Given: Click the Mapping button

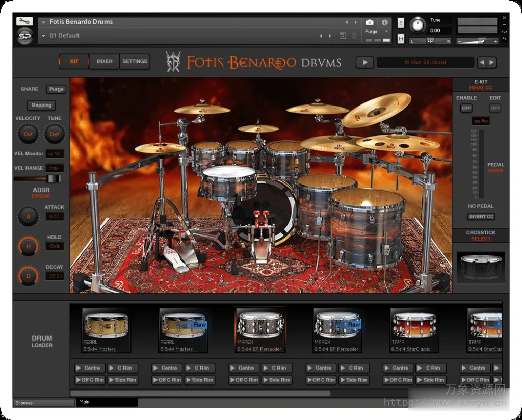Looking at the screenshot, I should [41, 106].
